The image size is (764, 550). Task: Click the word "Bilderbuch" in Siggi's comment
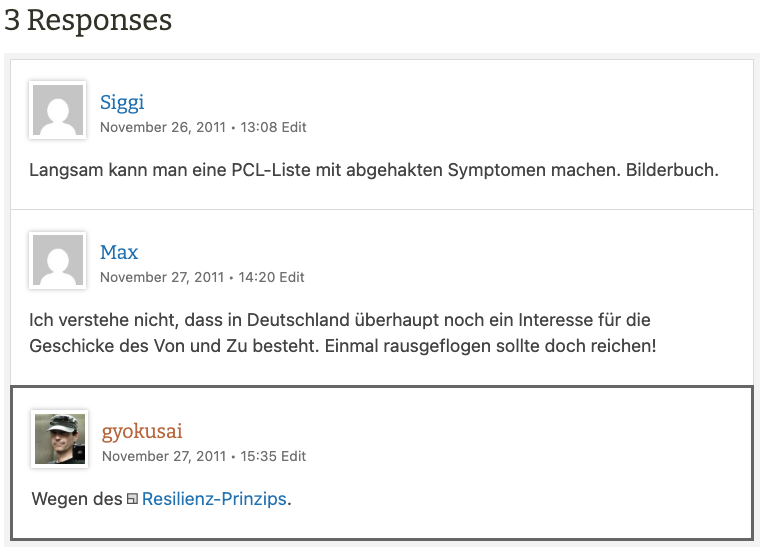[x=671, y=170]
